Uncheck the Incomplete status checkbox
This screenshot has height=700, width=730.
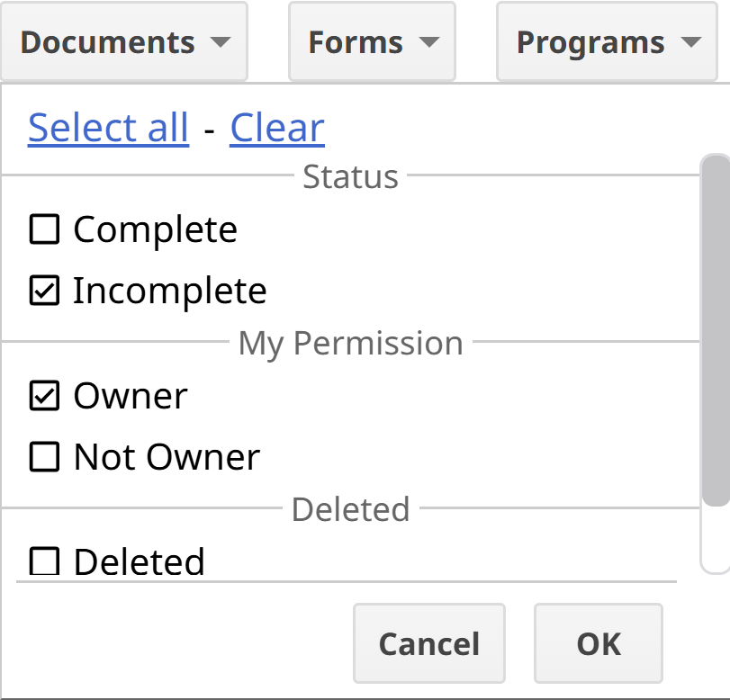pos(44,291)
